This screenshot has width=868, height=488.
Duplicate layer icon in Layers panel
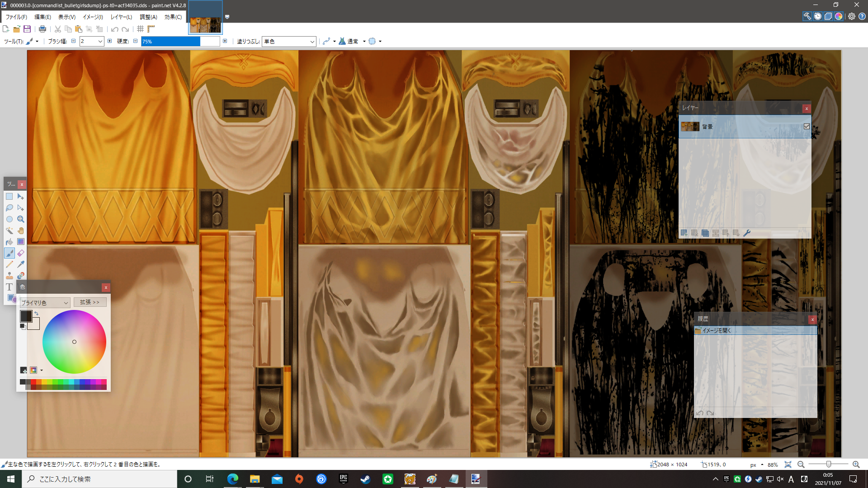(x=705, y=233)
